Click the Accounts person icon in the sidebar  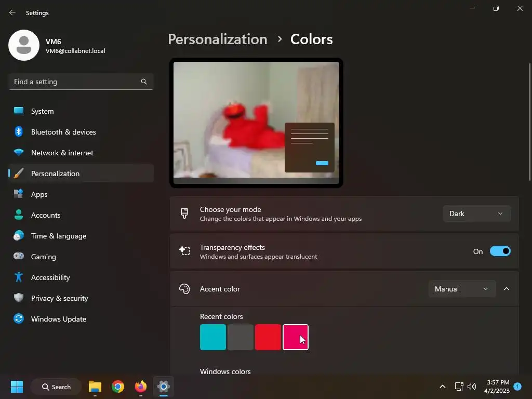[19, 215]
